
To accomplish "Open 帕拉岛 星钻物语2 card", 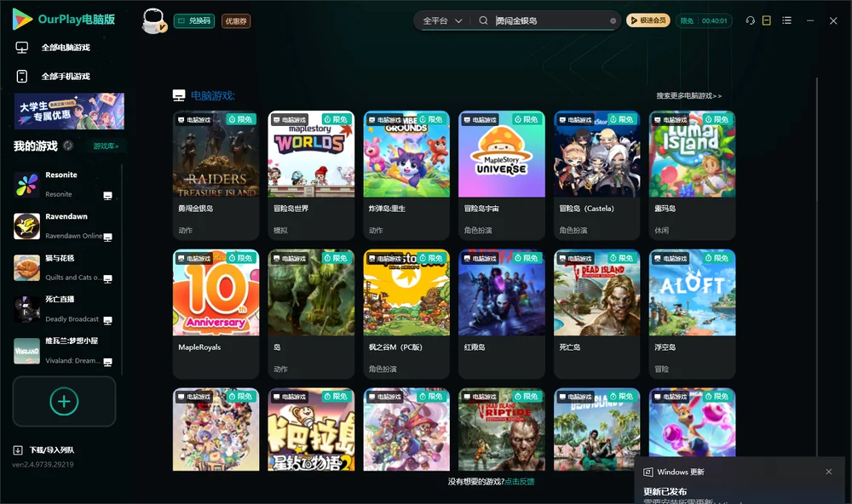I will click(311, 429).
